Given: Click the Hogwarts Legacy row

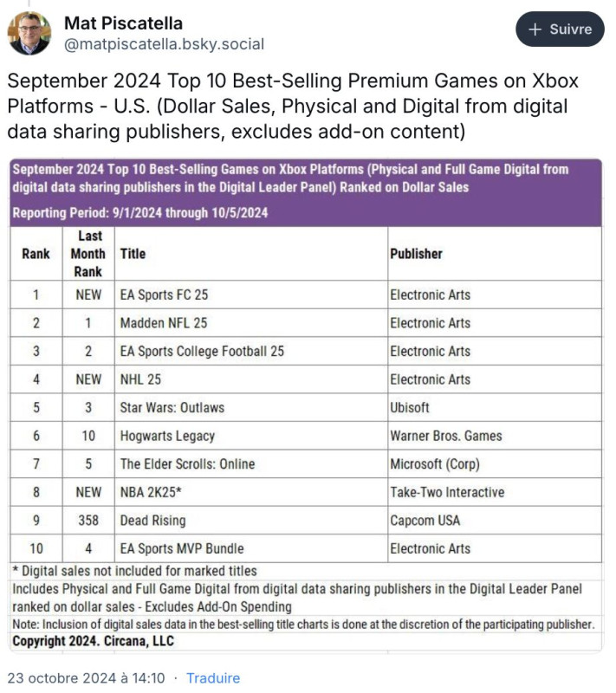Looking at the screenshot, I should coord(306,436).
